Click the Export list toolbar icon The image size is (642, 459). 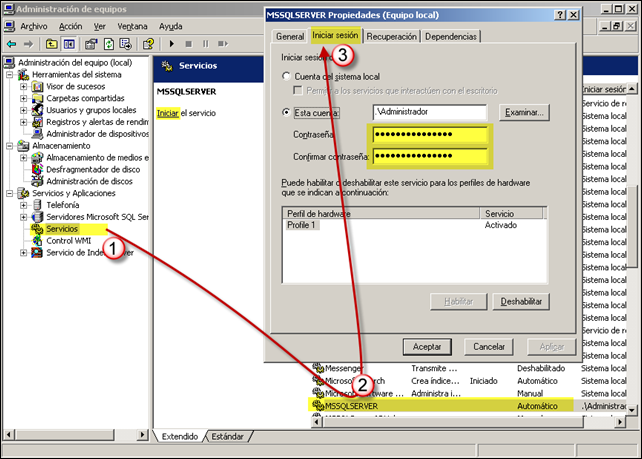(125, 44)
